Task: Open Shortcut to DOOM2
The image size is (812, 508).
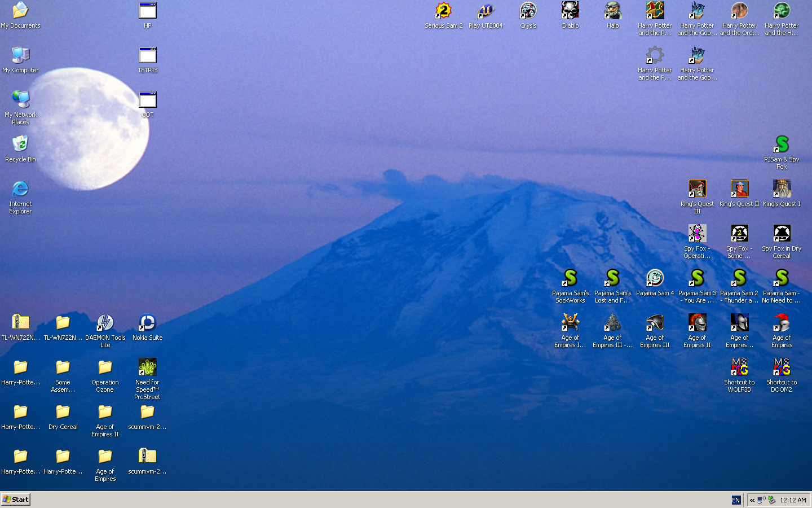Action: point(782,375)
